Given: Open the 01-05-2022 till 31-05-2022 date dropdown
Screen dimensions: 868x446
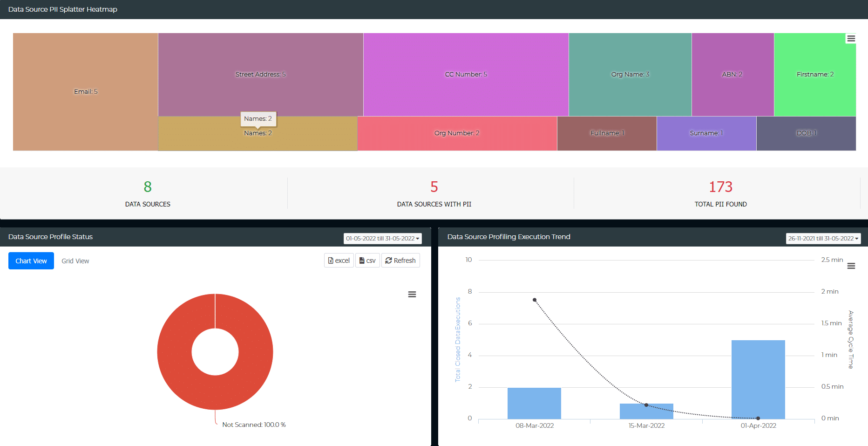Looking at the screenshot, I should click(383, 239).
